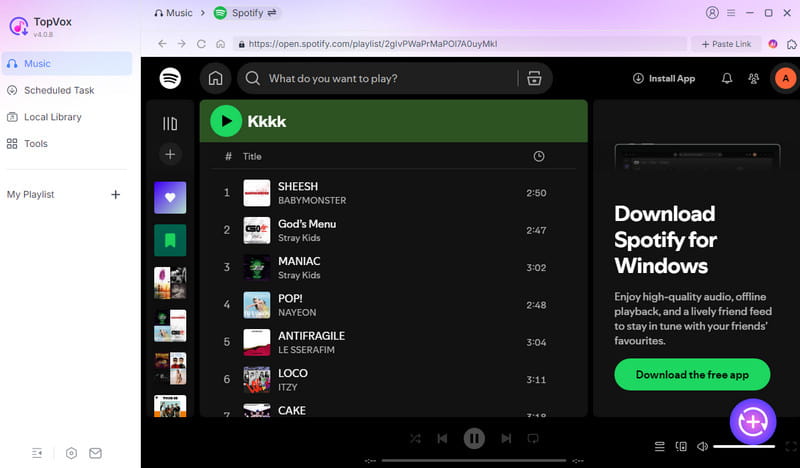800x468 pixels.
Task: Select the LOCO track
Action: (393, 379)
